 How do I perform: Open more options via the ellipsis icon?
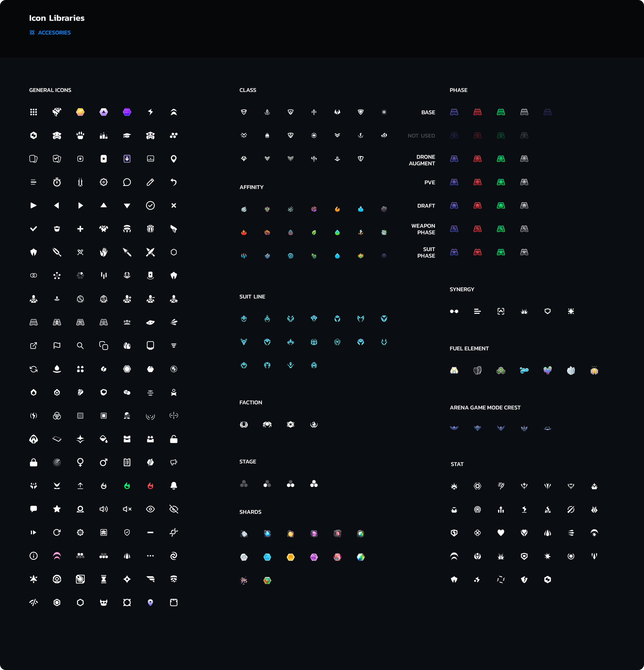click(150, 556)
